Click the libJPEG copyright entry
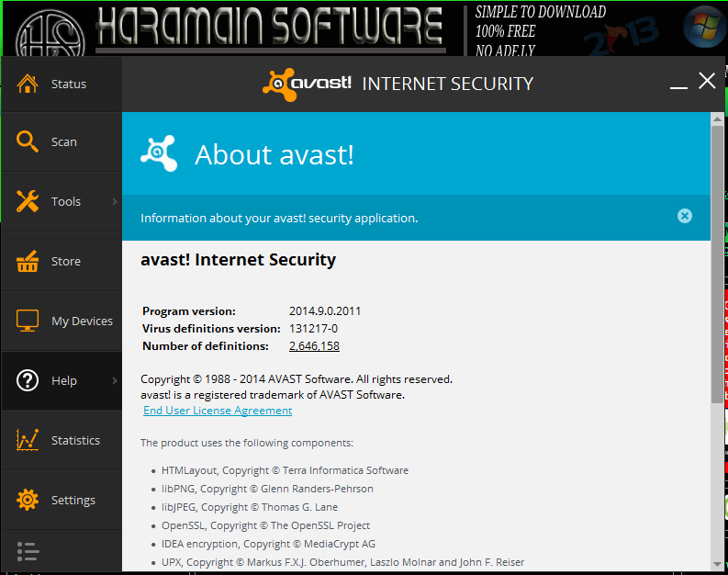This screenshot has height=575, width=728. pos(250,507)
